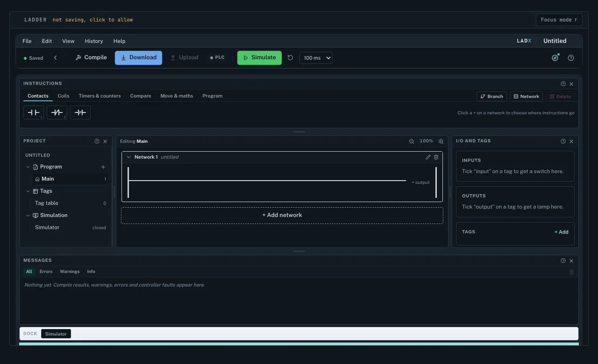This screenshot has width=598, height=364.
Task: Zoom out the ladder editor
Action: click(412, 141)
